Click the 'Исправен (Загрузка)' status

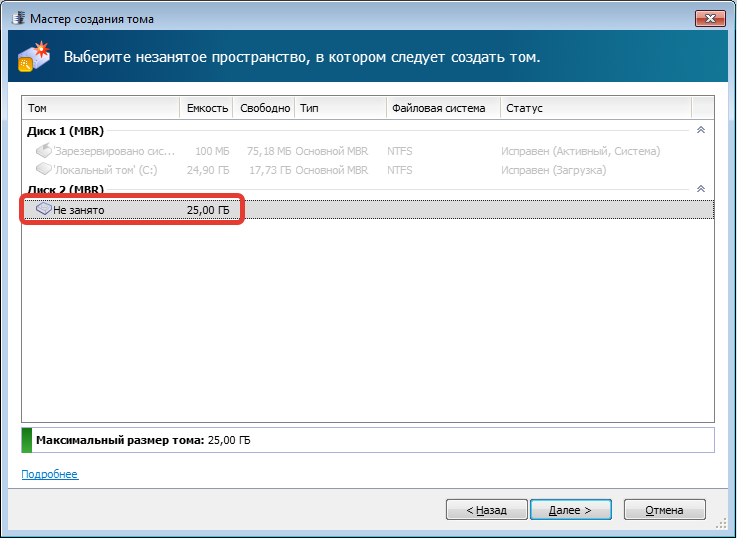[x=554, y=170]
